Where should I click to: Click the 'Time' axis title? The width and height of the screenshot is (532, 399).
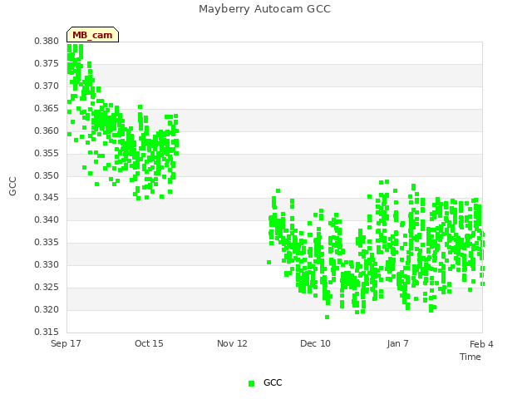coord(470,357)
